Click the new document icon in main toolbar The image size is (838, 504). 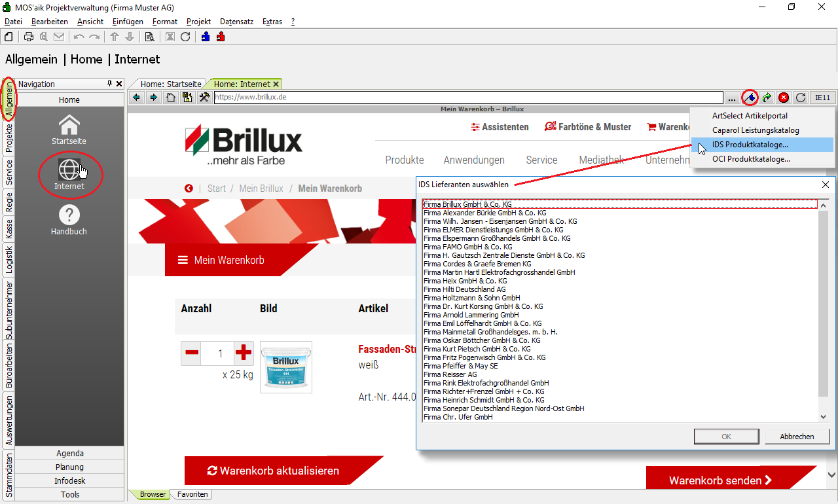(9, 37)
